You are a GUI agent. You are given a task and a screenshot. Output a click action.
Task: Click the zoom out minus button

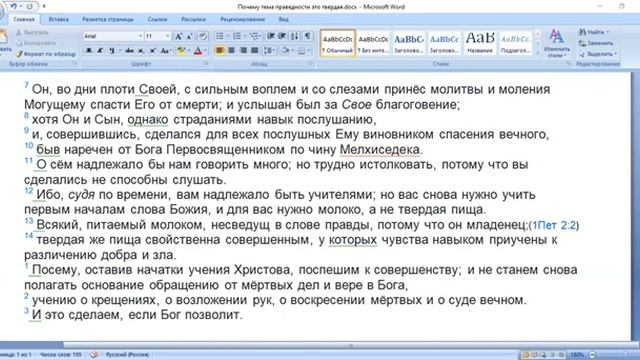(x=592, y=355)
